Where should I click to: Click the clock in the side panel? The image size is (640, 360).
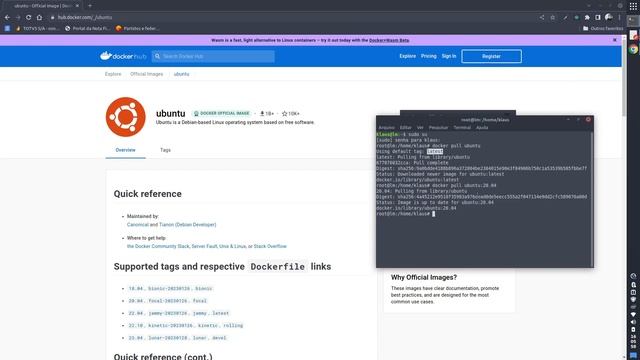633,342
